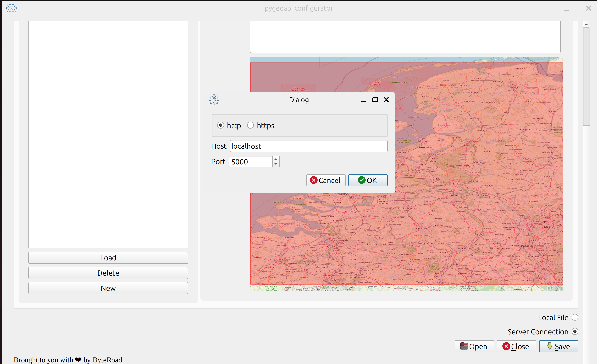Increase the Port value with up arrow
This screenshot has height=364, width=597.
tap(276, 159)
